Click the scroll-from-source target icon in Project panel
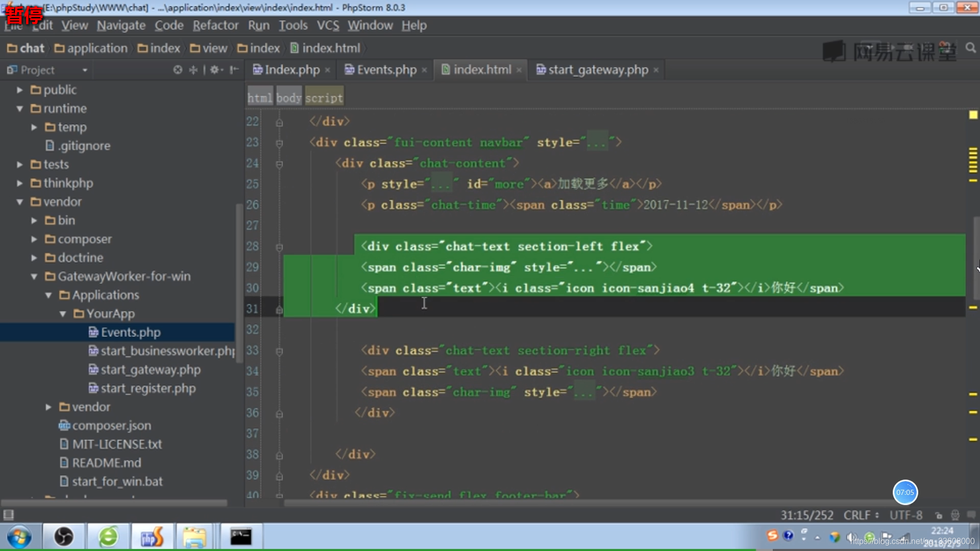This screenshot has width=980, height=551. point(178,70)
